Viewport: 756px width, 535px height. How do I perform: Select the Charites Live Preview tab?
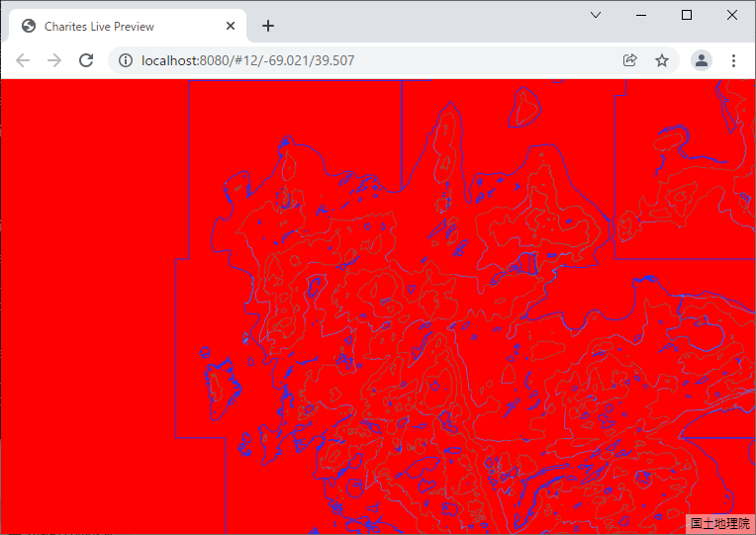tap(128, 26)
